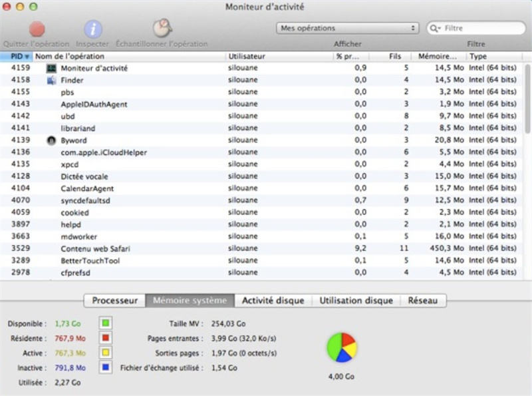The image size is (532, 396).
Task: Click the 254,03 Go Taille MV value
Action: pos(228,323)
